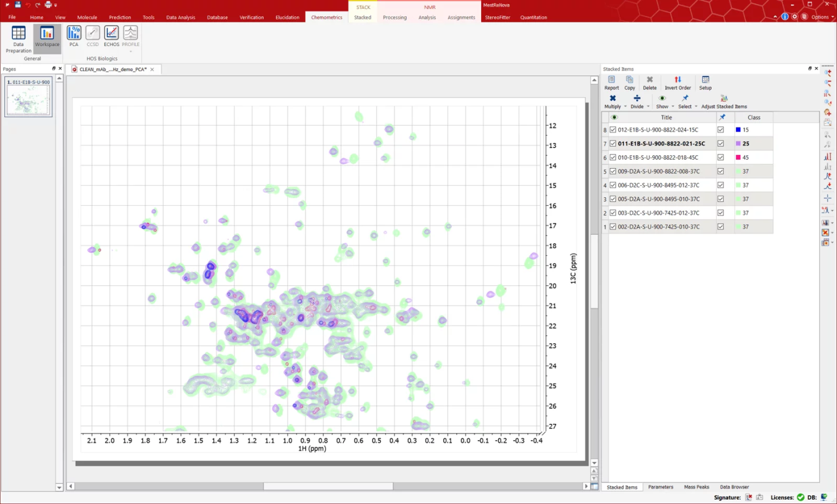Click the blue class 15 color swatch
The image size is (837, 504).
click(x=738, y=130)
